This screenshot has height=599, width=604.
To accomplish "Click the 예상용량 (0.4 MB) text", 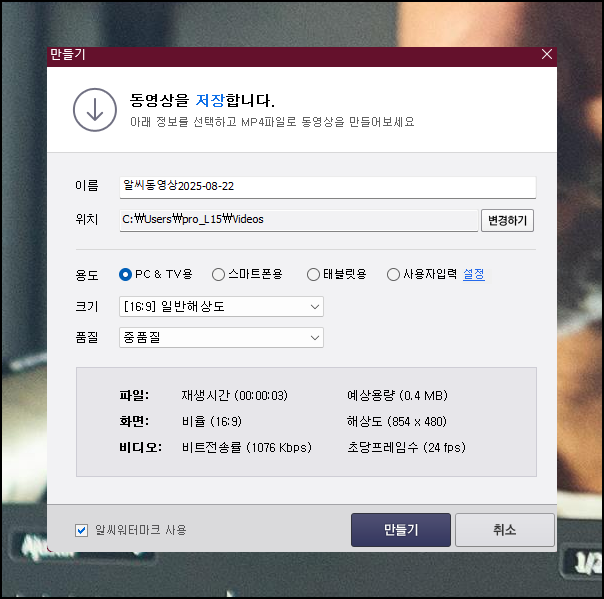I will tap(397, 396).
